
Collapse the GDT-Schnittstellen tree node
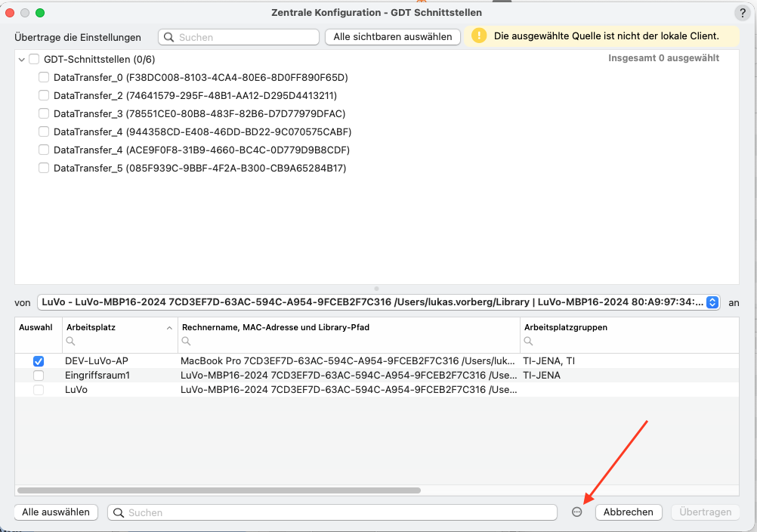click(x=22, y=60)
